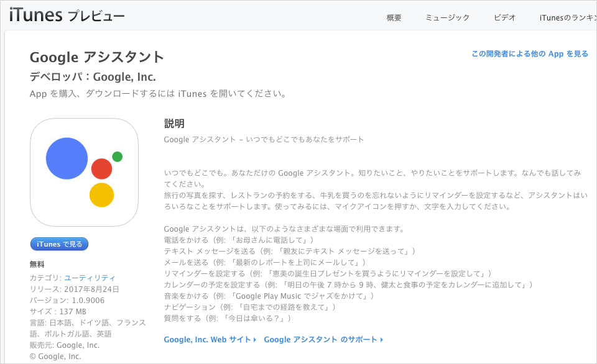The height and width of the screenshot is (364, 597).
Task: Click the いつでもどこでもあなたをサポート tagline
Action: point(264,140)
